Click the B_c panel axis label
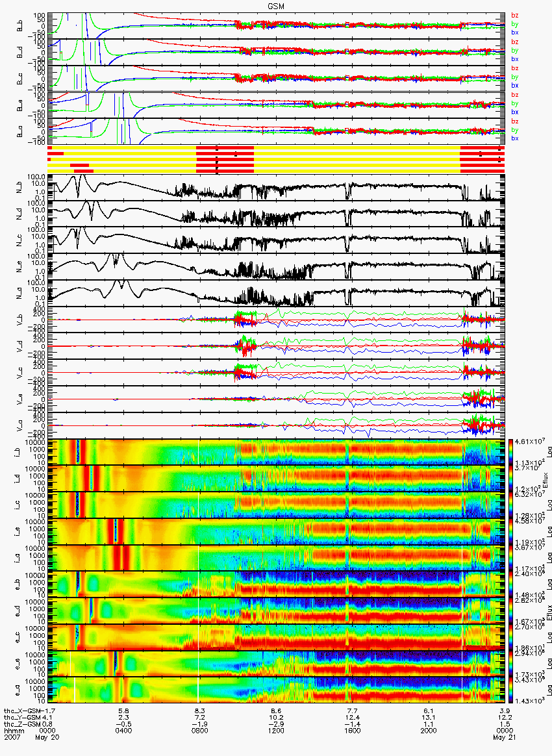The image size is (552, 756). coord(19,79)
